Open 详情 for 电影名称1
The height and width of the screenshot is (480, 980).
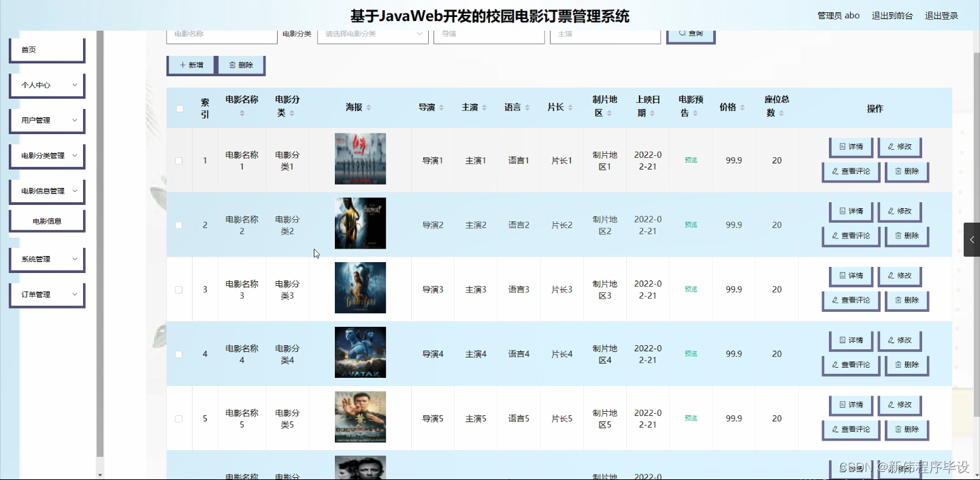pos(850,147)
